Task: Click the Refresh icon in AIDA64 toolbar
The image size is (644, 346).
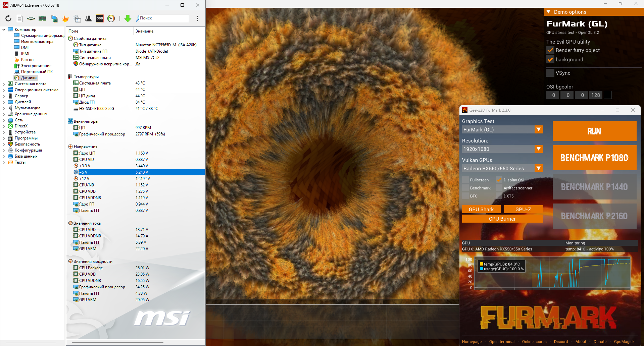Action: tap(8, 18)
